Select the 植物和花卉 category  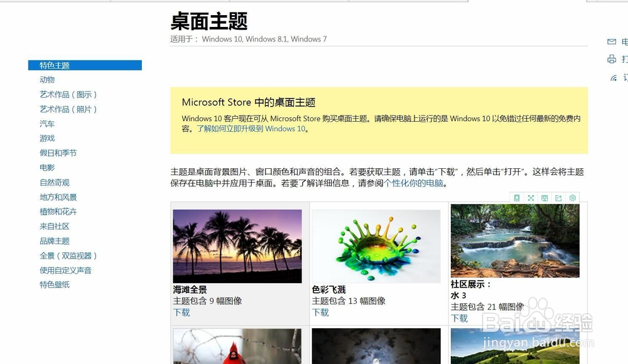[x=58, y=211]
